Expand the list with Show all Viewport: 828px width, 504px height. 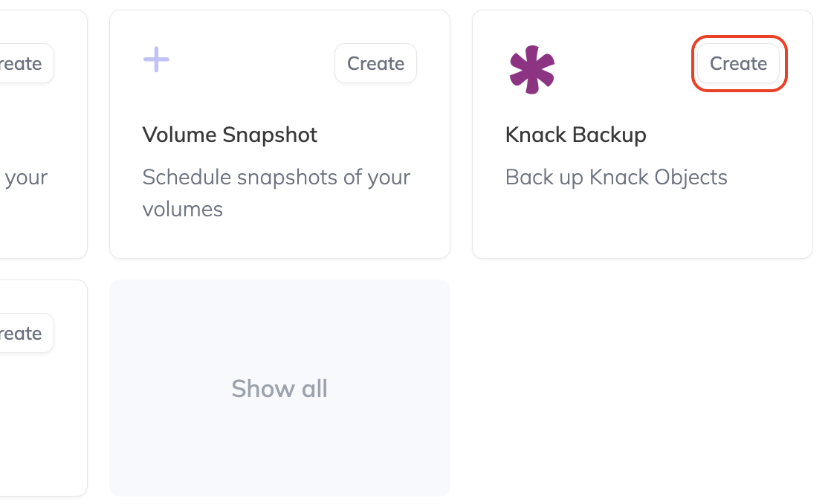click(x=279, y=388)
